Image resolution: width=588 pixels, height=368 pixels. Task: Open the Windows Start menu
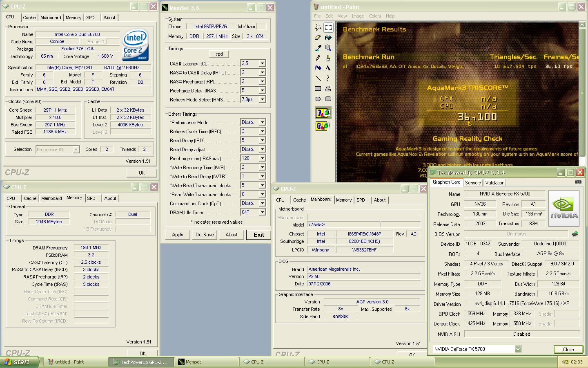(x=20, y=362)
